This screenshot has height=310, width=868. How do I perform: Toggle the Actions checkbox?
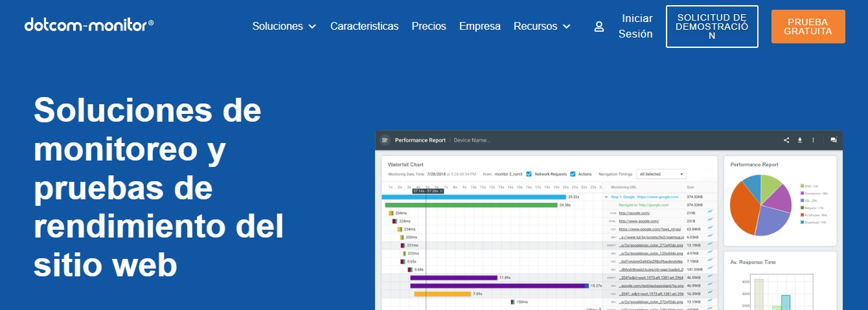[573, 174]
